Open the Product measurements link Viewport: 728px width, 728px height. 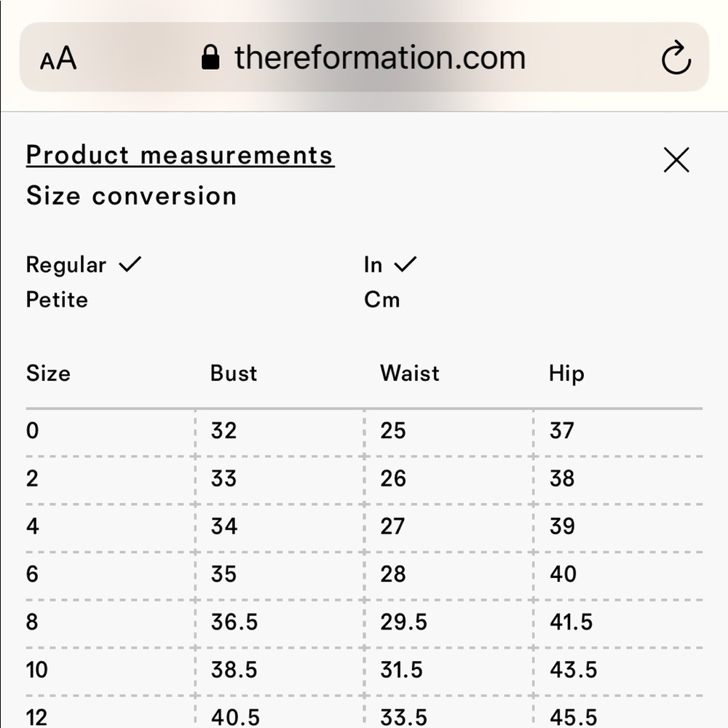pyautogui.click(x=180, y=155)
